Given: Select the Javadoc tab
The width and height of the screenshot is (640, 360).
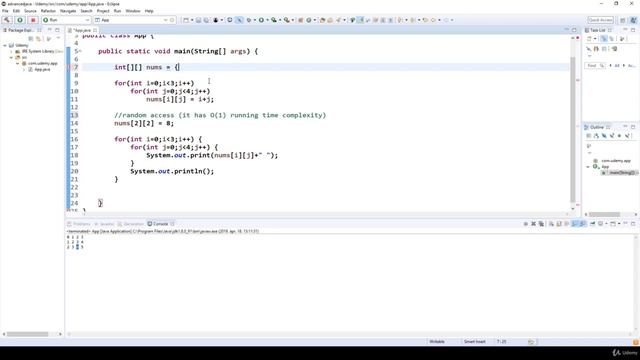Looking at the screenshot, I should pos(104,224).
